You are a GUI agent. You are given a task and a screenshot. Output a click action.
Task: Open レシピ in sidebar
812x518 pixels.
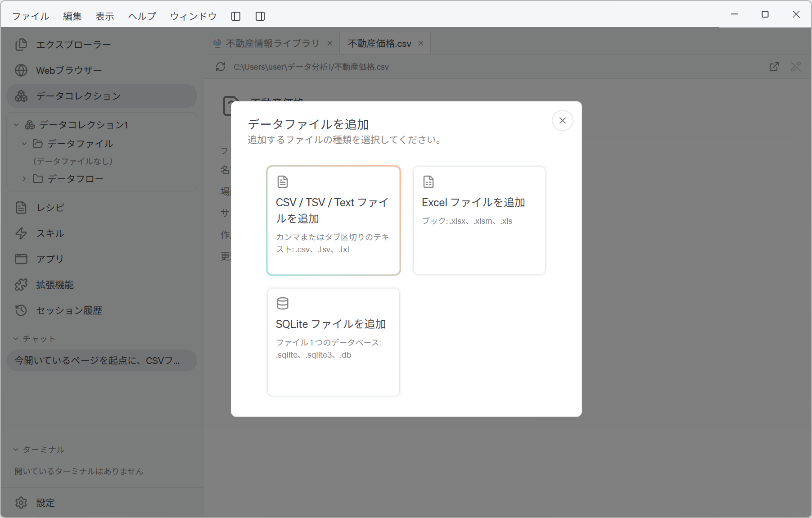coord(102,208)
